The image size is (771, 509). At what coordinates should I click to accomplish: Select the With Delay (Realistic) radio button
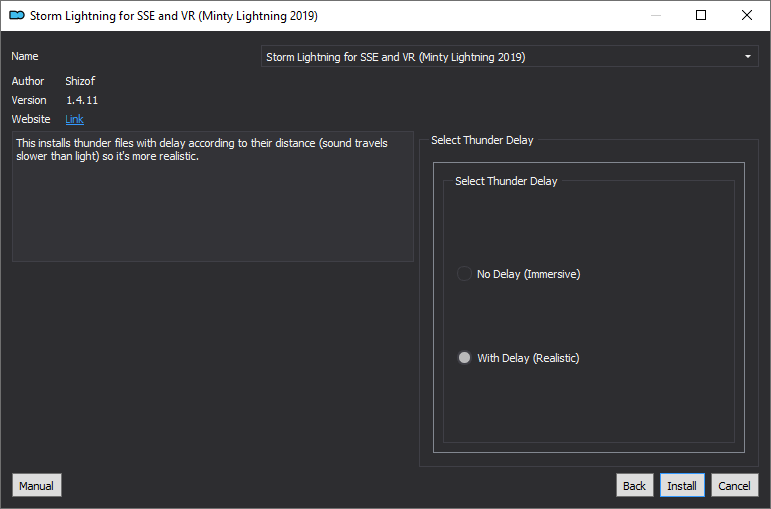[x=464, y=358]
